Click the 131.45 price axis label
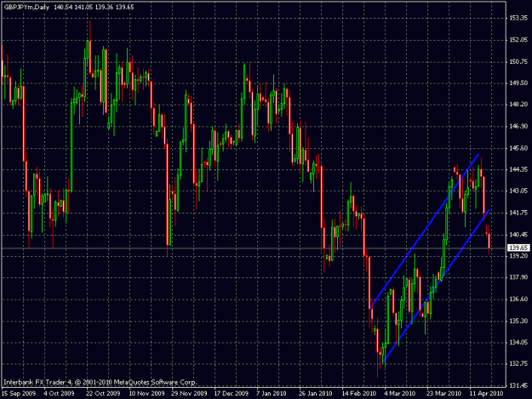 (518, 385)
